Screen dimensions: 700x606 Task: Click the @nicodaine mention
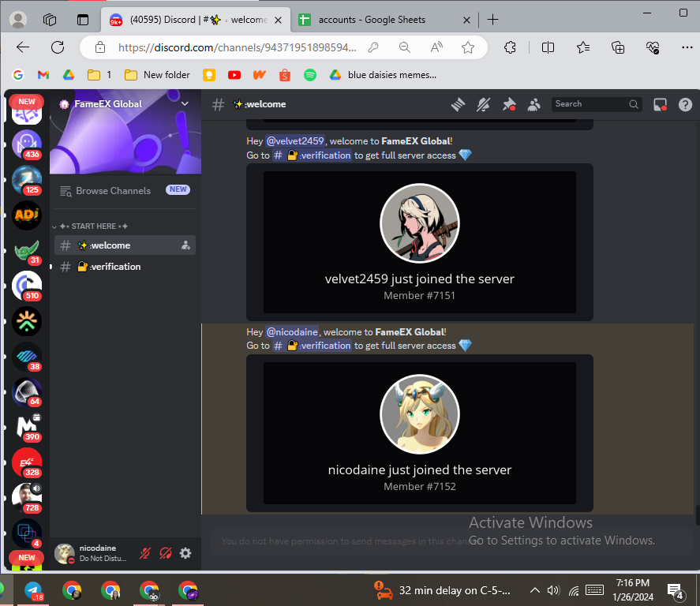point(292,332)
